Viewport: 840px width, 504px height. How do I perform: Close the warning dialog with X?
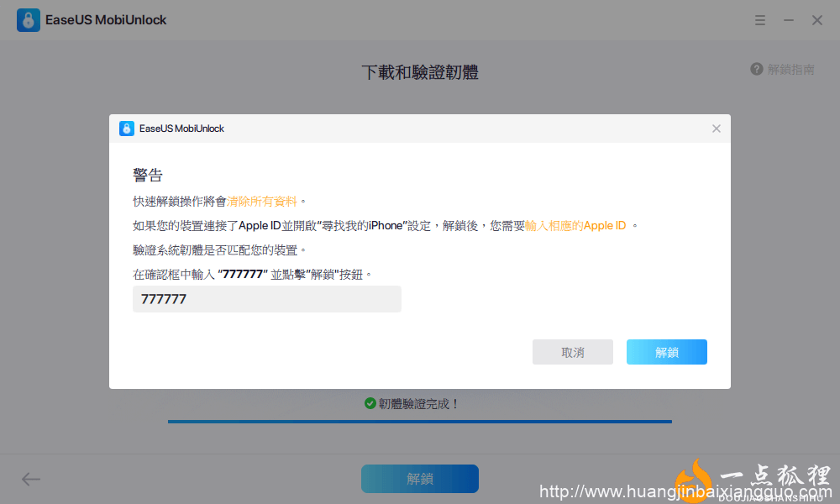coord(717,129)
